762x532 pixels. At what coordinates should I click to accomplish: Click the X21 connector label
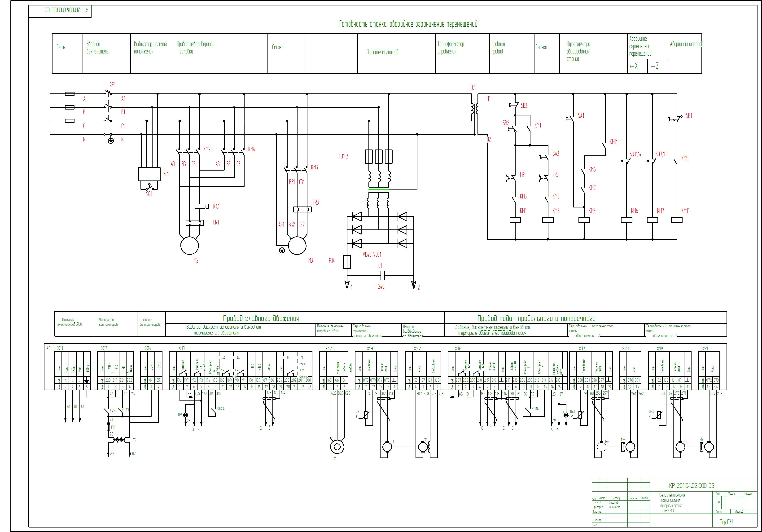coord(705,348)
